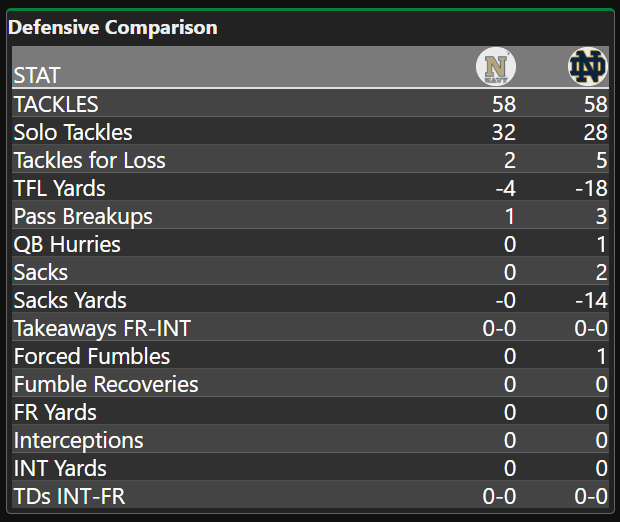Select the Pass Breakups row label

coord(83,216)
